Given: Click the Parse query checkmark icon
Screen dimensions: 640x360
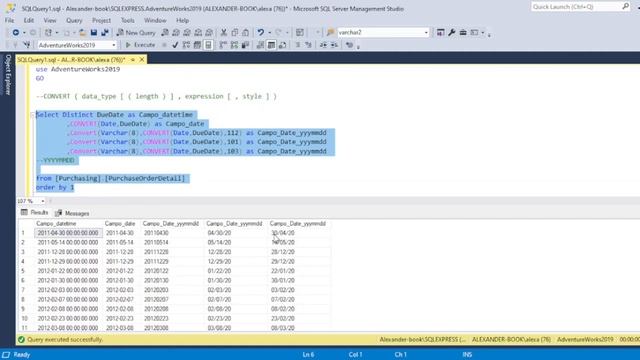Looking at the screenshot, I should tap(175, 45).
